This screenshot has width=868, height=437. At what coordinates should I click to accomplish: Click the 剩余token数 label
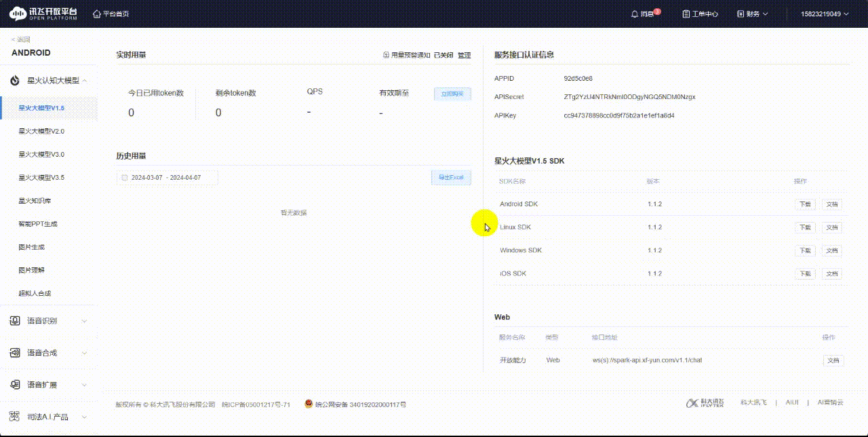tap(235, 93)
